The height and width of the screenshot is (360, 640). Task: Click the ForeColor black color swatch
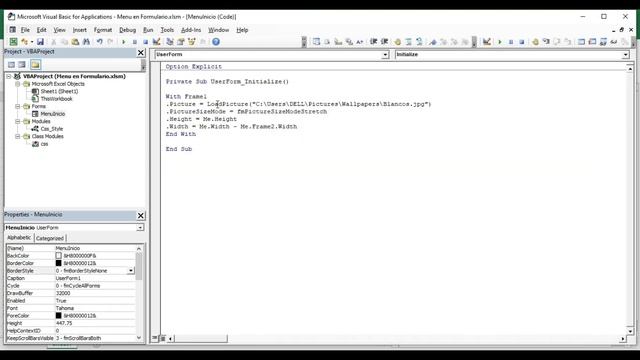pyautogui.click(x=58, y=316)
